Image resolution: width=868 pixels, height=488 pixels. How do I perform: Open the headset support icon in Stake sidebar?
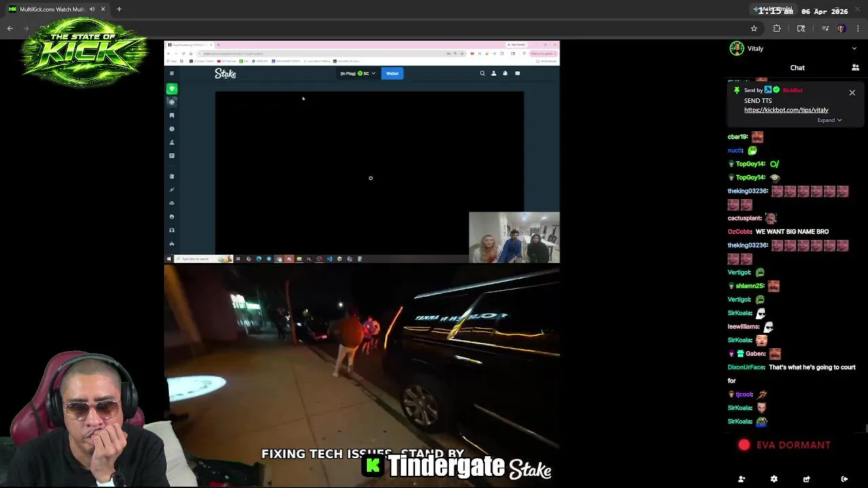pos(172,230)
